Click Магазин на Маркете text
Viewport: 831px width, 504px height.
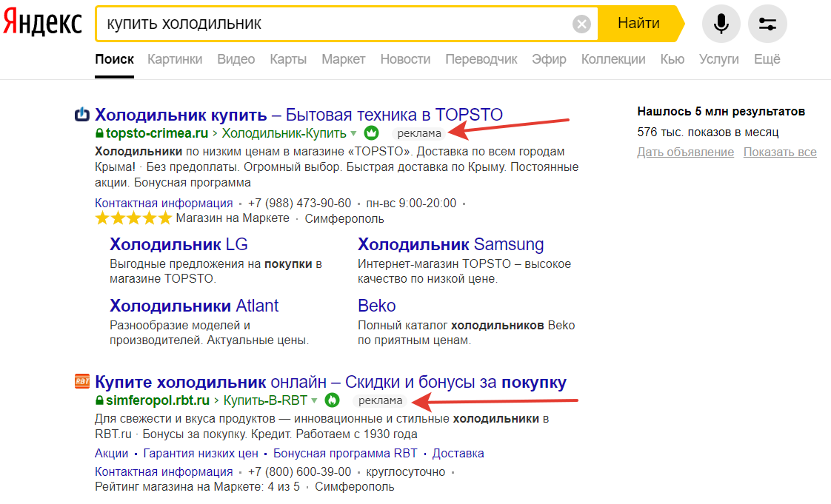[x=233, y=218]
